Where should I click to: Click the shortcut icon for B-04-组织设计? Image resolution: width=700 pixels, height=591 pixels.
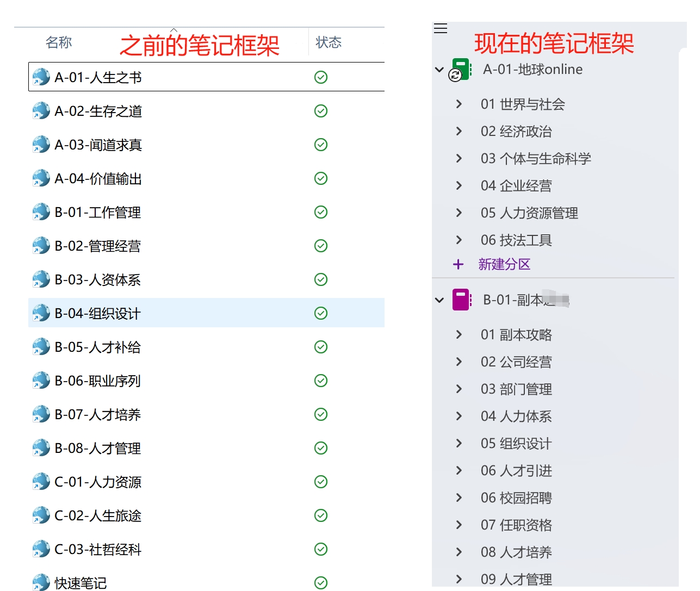coord(41,313)
